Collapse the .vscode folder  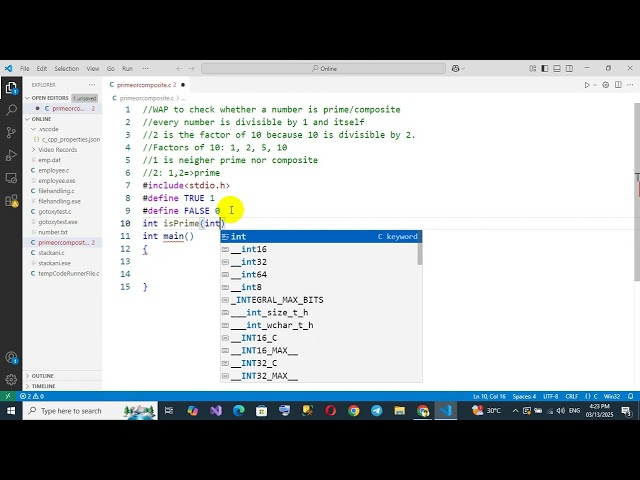(x=62, y=129)
